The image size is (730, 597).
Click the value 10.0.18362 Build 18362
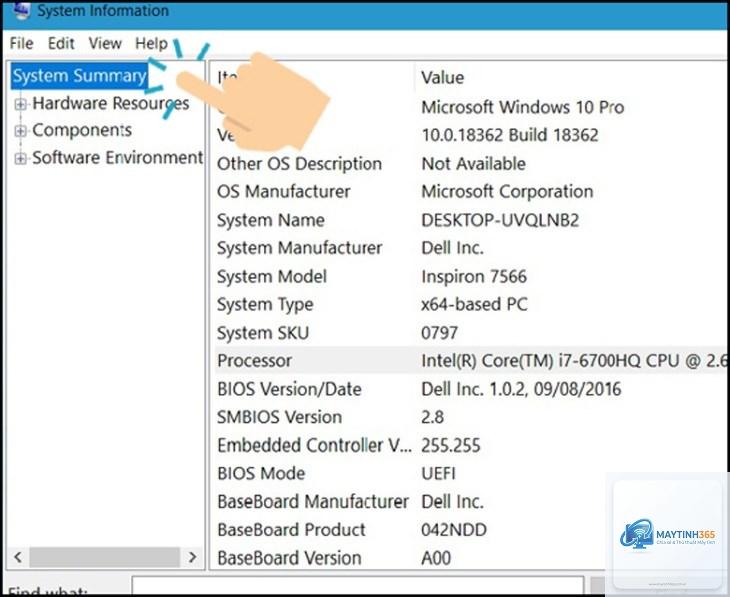[x=510, y=136]
